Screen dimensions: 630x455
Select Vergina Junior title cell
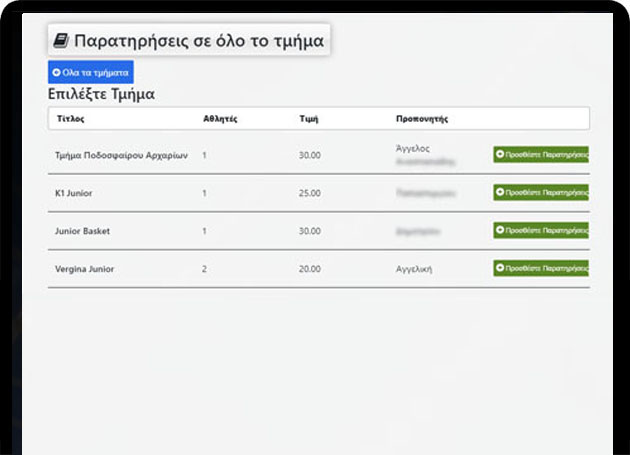[84, 269]
